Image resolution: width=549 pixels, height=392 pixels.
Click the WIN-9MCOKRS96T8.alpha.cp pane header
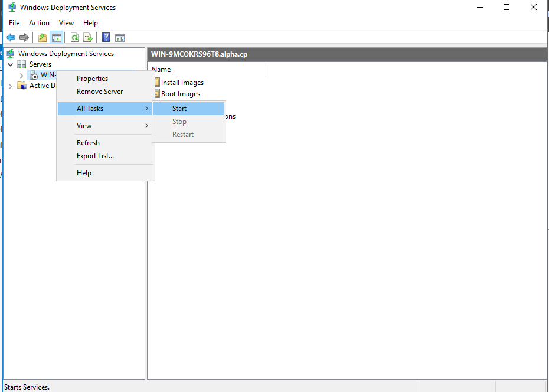pyautogui.click(x=347, y=54)
